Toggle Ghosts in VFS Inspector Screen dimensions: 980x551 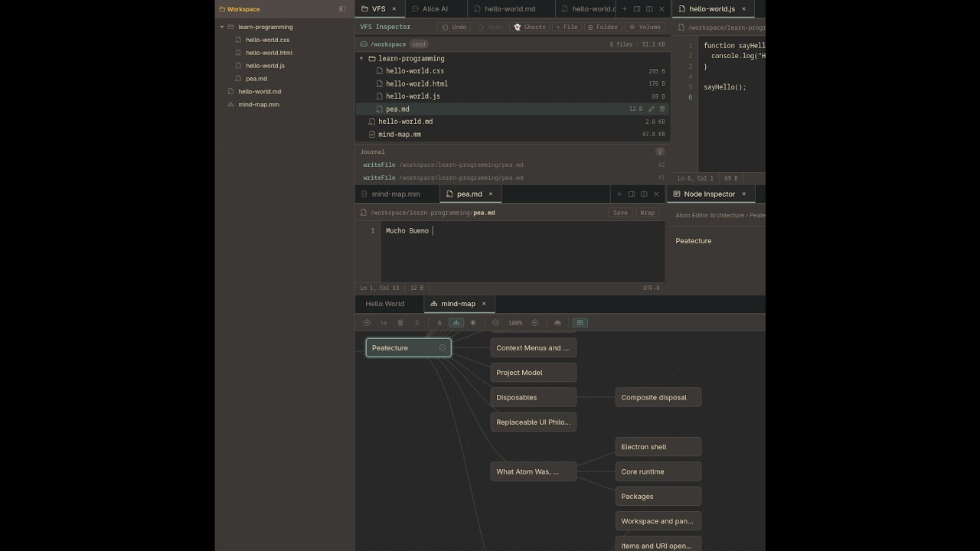tap(530, 27)
